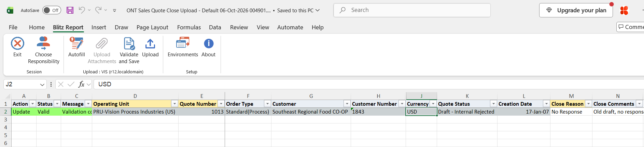Click the Upload icon
The width and height of the screenshot is (644, 147).
click(x=150, y=44)
